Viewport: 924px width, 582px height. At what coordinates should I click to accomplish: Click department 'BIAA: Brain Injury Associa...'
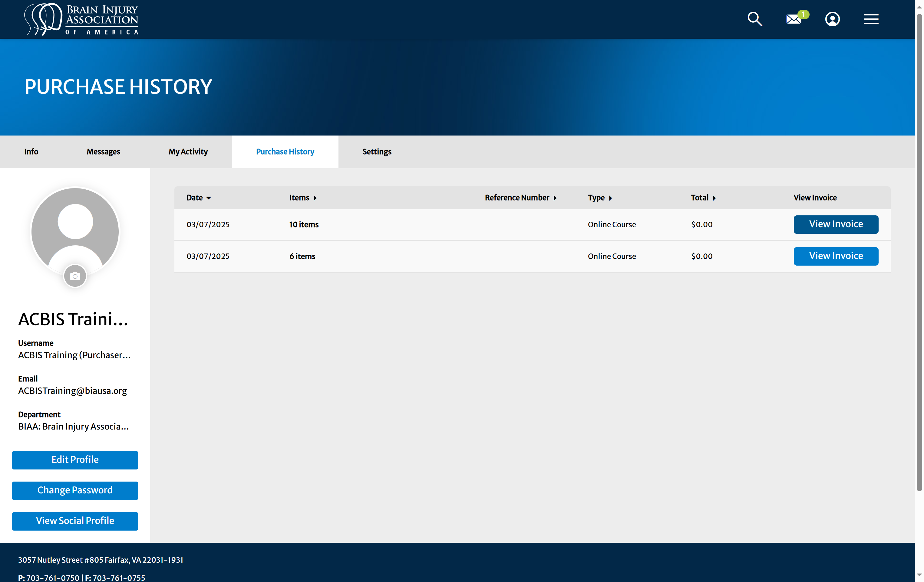pyautogui.click(x=74, y=426)
